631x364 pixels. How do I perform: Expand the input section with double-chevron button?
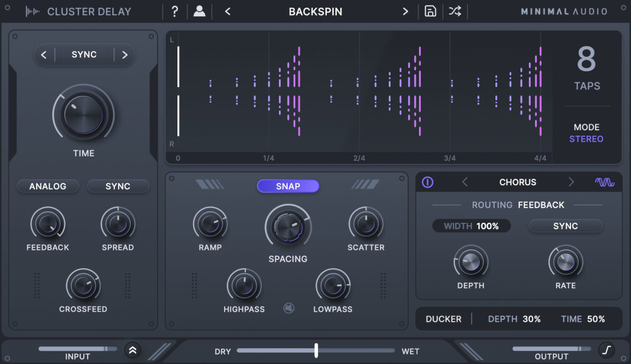coord(133,349)
